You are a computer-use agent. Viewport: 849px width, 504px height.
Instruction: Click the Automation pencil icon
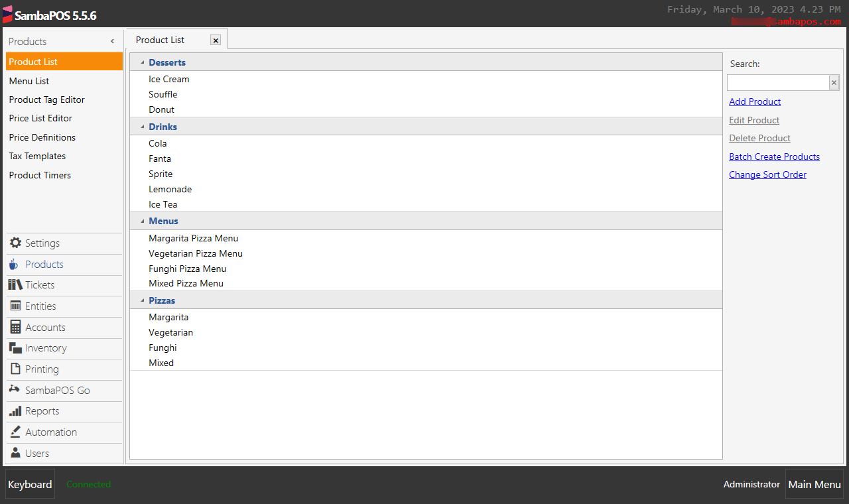point(15,432)
